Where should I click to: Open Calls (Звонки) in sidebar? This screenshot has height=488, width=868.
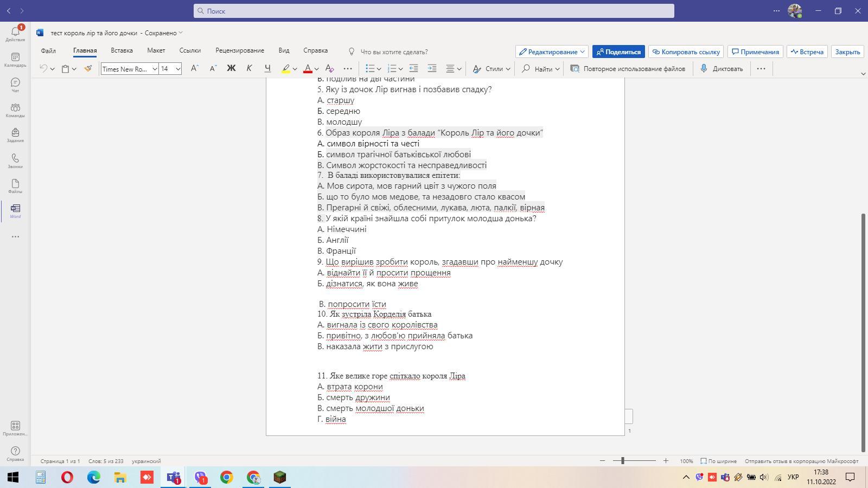tap(15, 160)
